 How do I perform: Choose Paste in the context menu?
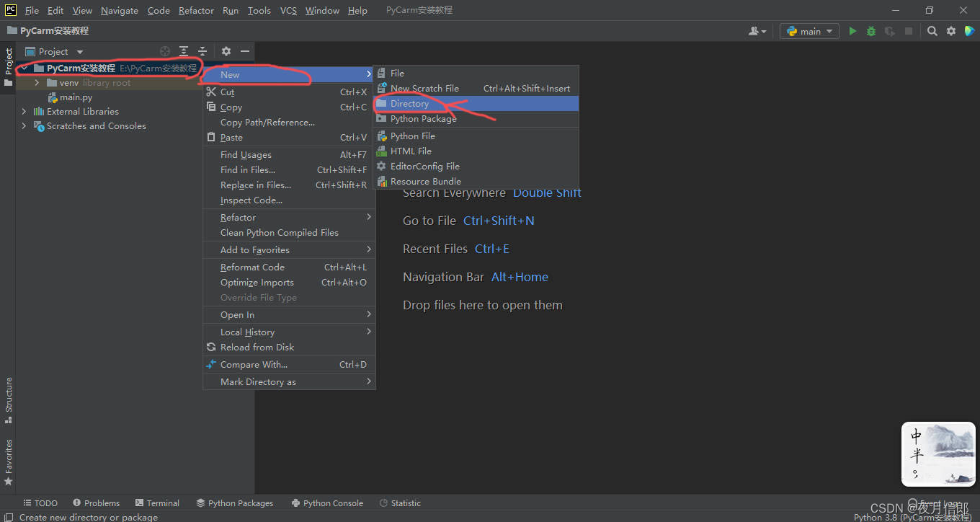pos(288,138)
